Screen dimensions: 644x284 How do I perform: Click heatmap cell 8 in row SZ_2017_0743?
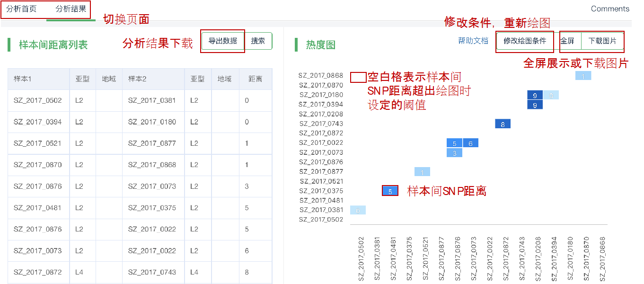pyautogui.click(x=503, y=124)
